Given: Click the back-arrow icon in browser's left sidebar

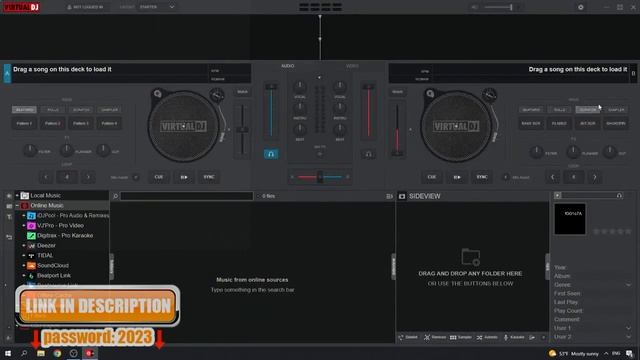Looking at the screenshot, I should pyautogui.click(x=9, y=237).
